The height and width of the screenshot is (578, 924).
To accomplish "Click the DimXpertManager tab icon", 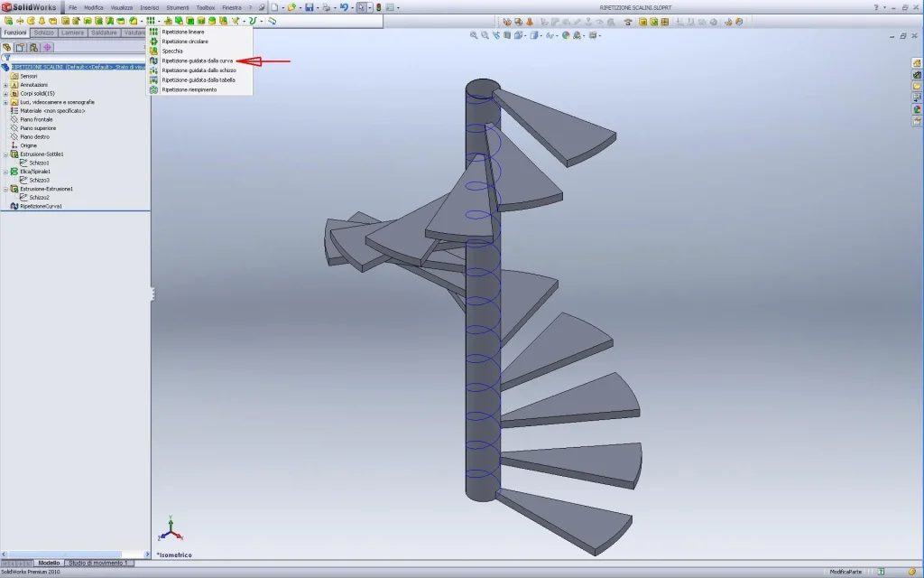I will tap(47, 47).
